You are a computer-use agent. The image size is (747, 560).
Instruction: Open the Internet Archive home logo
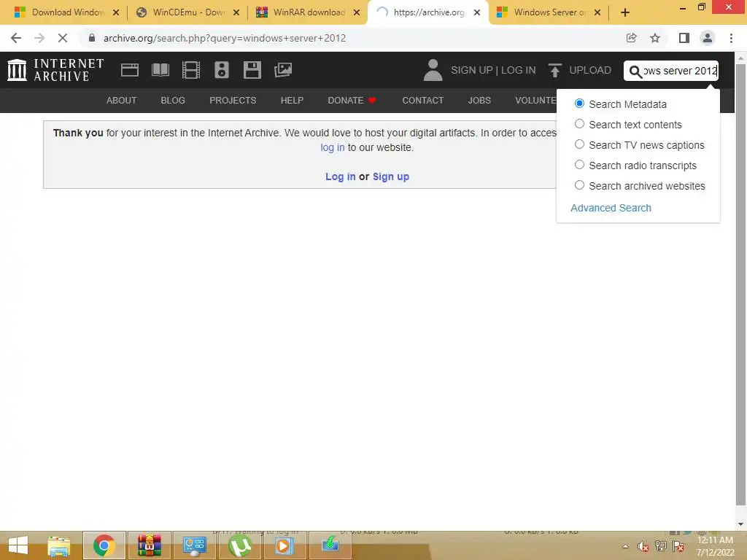tap(55, 70)
